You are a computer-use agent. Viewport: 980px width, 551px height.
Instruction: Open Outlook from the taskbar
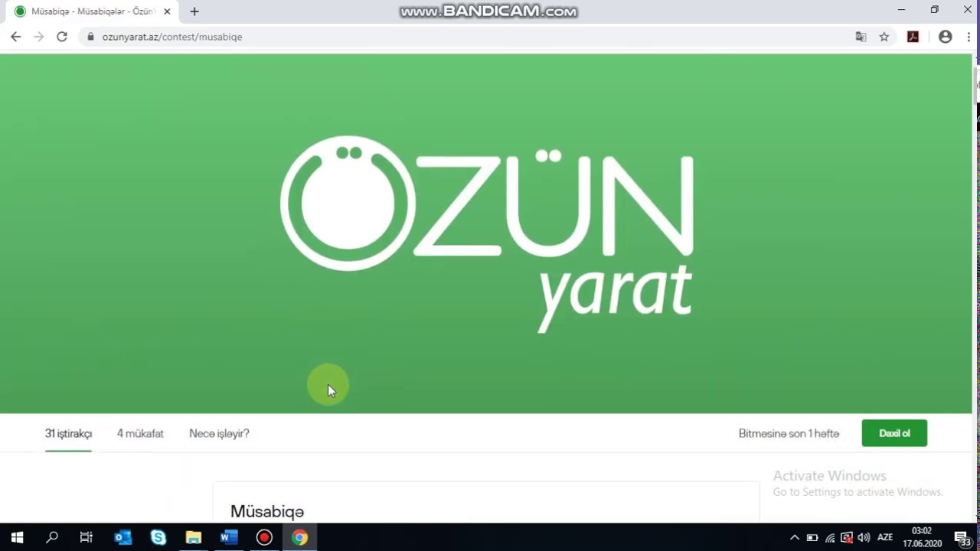pos(122,537)
